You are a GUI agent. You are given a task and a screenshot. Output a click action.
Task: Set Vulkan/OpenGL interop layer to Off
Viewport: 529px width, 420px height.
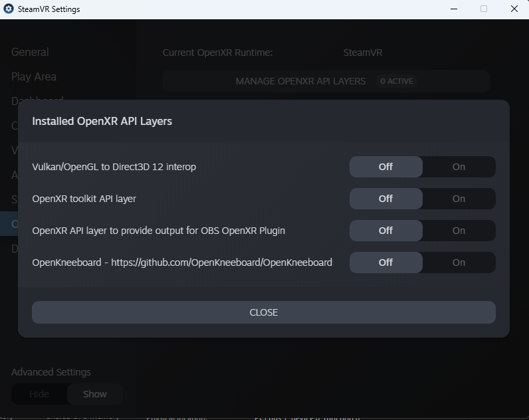[x=385, y=167]
